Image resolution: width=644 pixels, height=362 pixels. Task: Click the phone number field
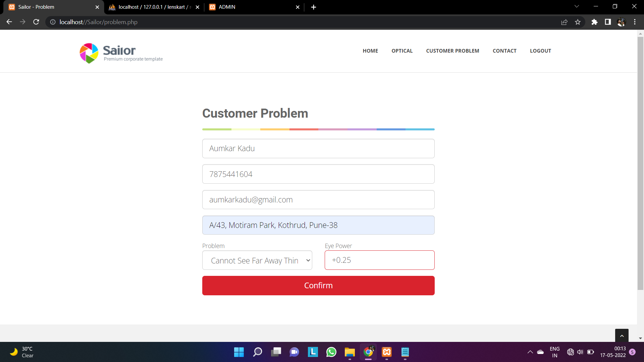point(318,174)
